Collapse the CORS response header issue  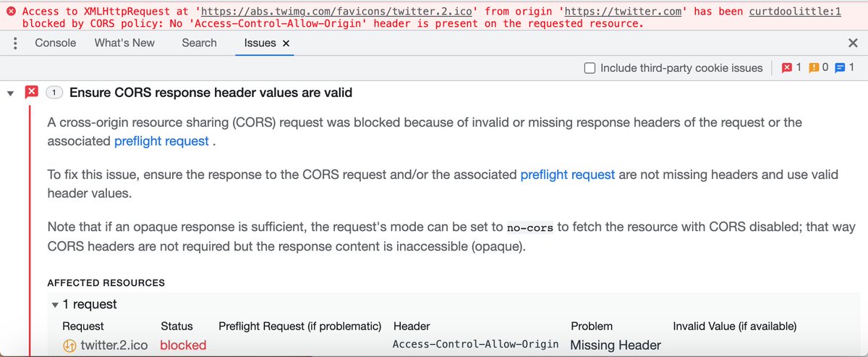pyautogui.click(x=10, y=93)
